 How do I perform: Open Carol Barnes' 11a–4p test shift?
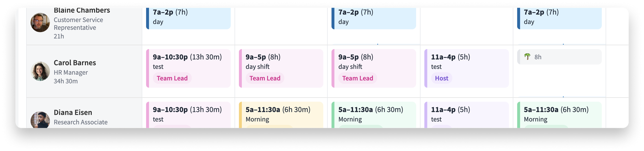tap(467, 68)
